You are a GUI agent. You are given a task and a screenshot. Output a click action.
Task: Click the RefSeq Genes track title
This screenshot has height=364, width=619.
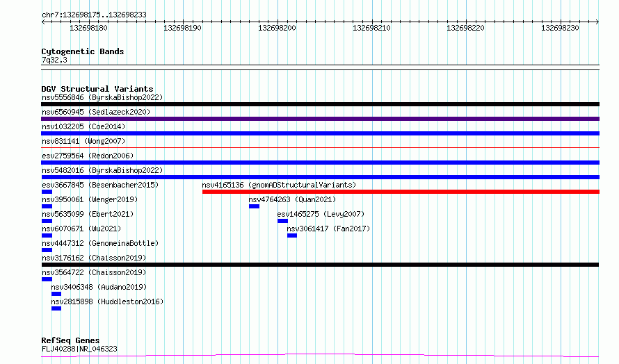70,341
